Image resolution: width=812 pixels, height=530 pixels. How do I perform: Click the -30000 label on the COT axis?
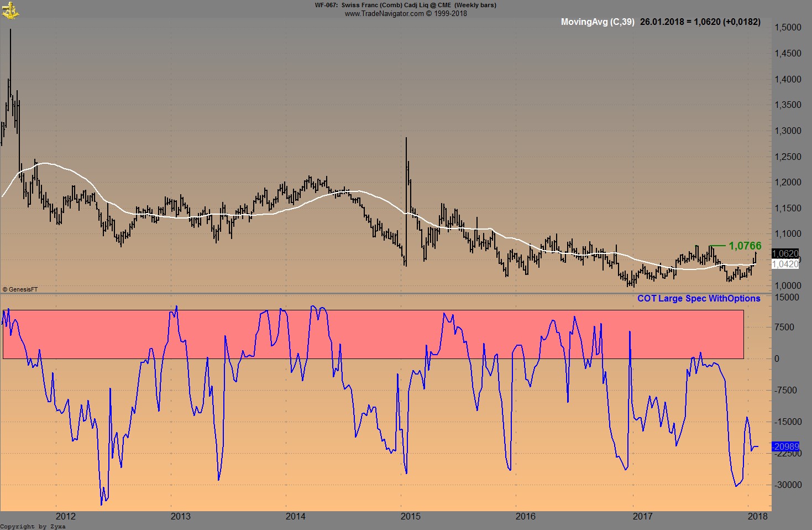click(788, 485)
